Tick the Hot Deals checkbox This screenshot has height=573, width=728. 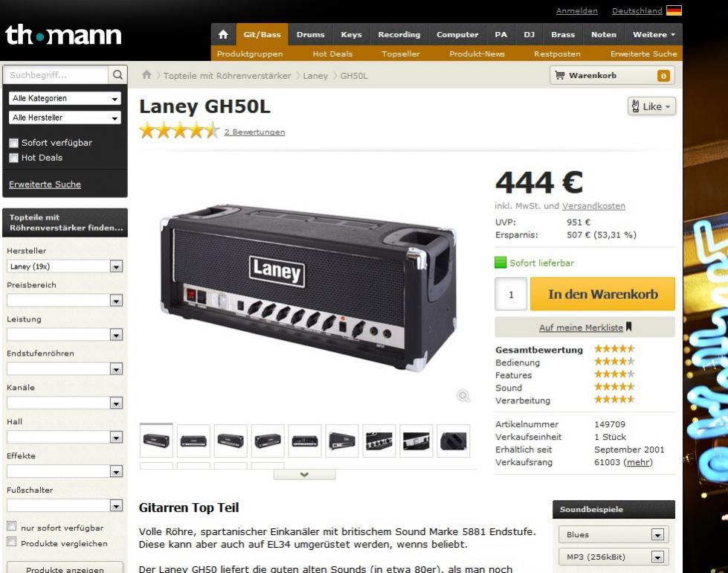click(14, 158)
